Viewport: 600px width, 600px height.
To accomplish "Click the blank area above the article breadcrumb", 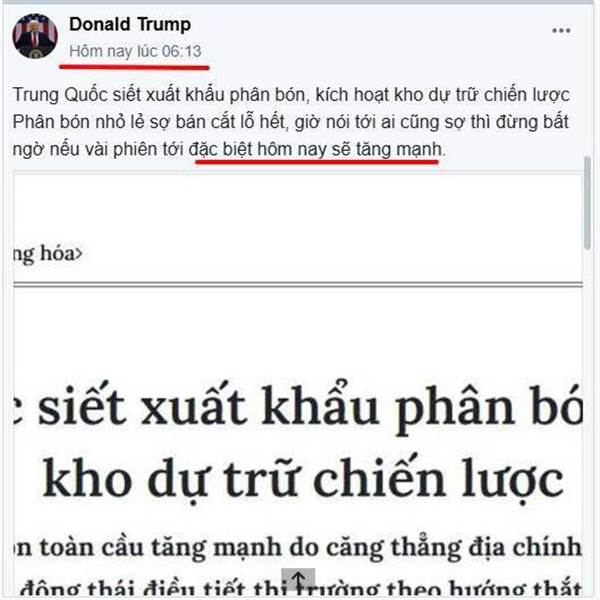I will [x=298, y=207].
